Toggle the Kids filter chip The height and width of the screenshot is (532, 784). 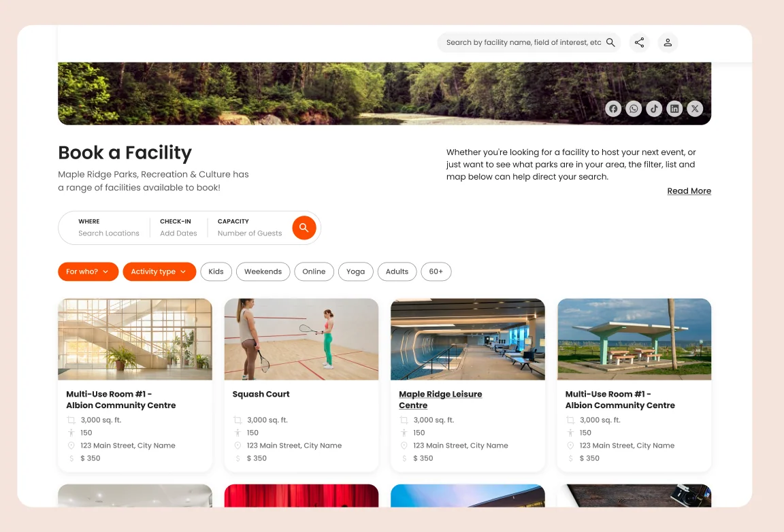tap(216, 271)
